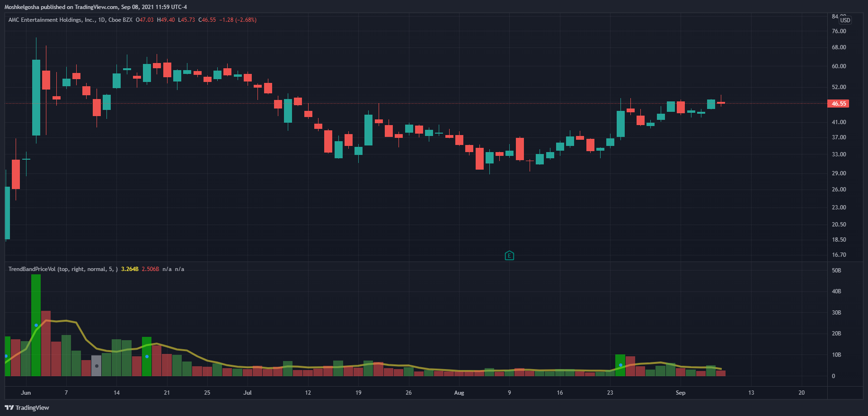Viewport: 868px width, 416px height.
Task: Click the gray volume bar with dot
Action: (x=96, y=366)
